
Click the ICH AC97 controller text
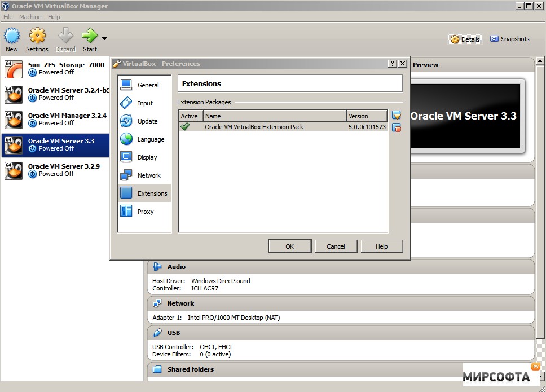[205, 288]
